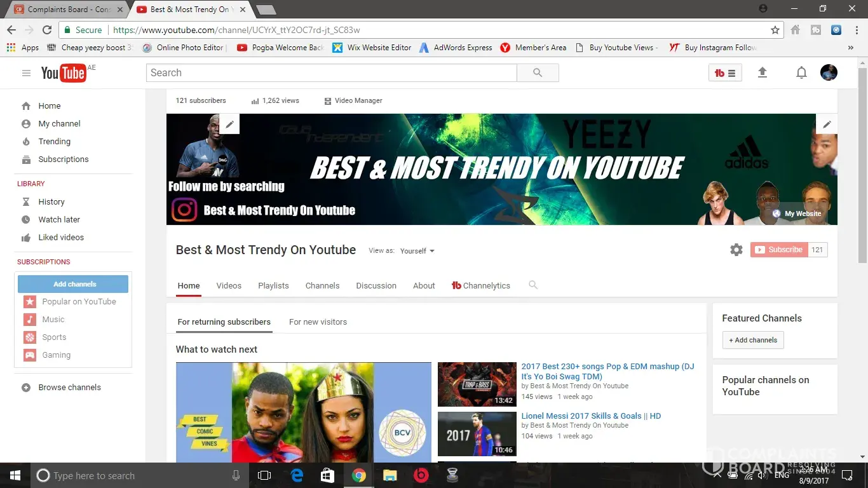Open Lionel Messi 2017 Skills video link
Viewport: 868px width, 488px height.
591,416
